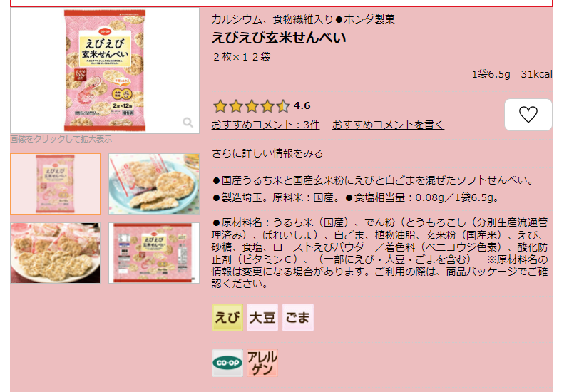The width and height of the screenshot is (574, 392).
Task: Select the えび allergen badge
Action: [x=227, y=317]
